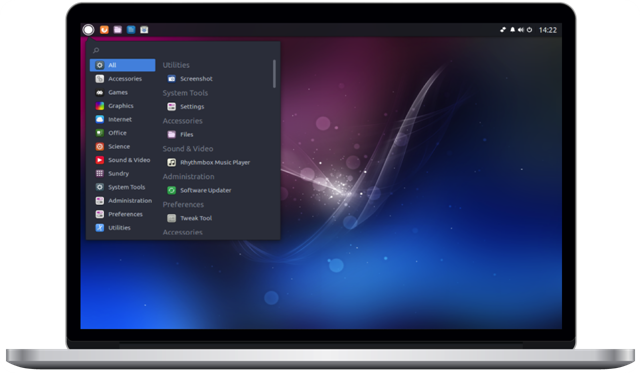Open the volume speaker indicator
The height and width of the screenshot is (373, 640).
(x=521, y=30)
